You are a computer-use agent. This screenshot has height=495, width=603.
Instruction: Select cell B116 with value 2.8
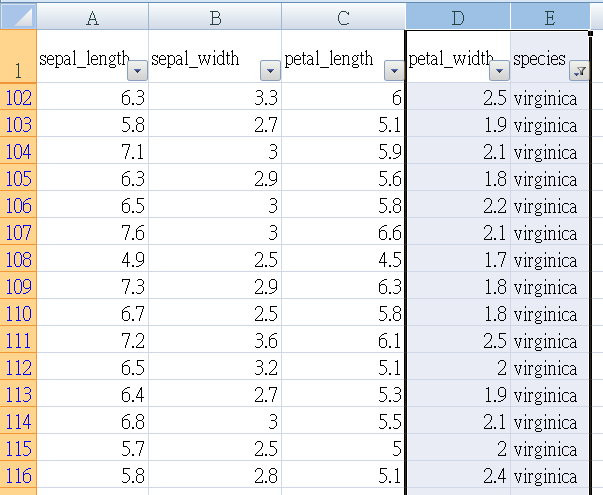(x=215, y=474)
